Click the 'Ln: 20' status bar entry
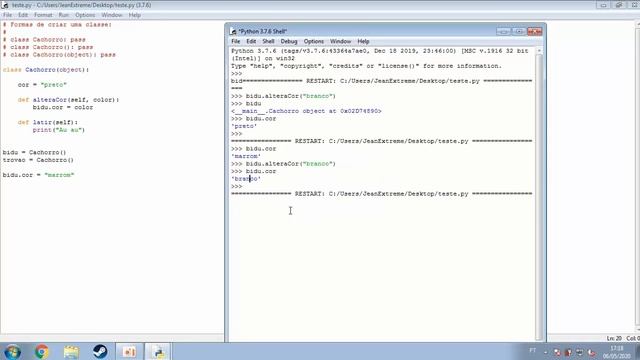The image size is (640, 360). 614,338
